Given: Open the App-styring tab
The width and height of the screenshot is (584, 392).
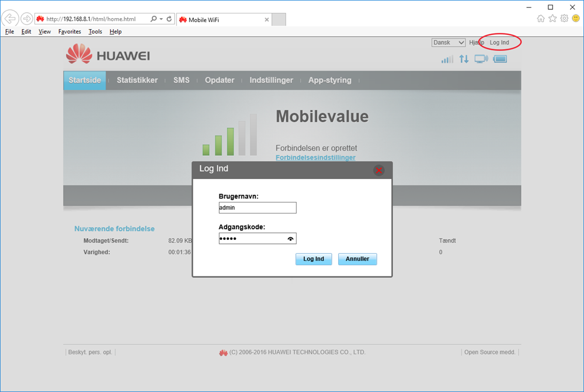Looking at the screenshot, I should click(x=329, y=80).
